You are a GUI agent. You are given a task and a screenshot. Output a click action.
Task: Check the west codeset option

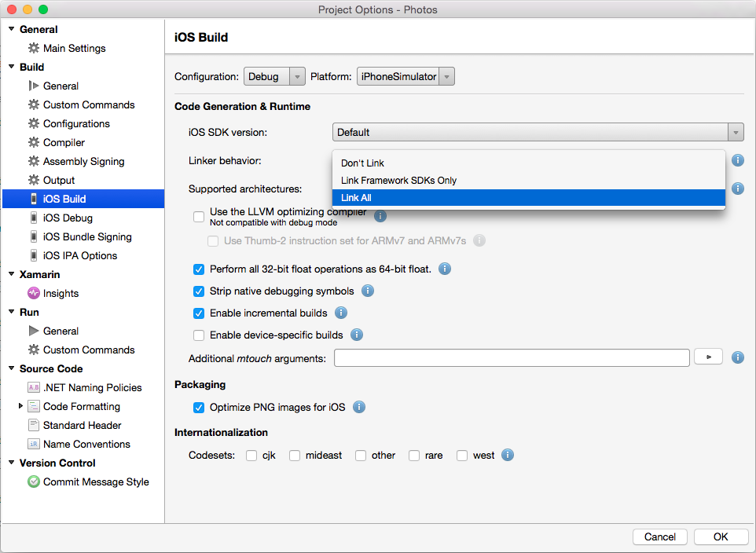tap(462, 455)
